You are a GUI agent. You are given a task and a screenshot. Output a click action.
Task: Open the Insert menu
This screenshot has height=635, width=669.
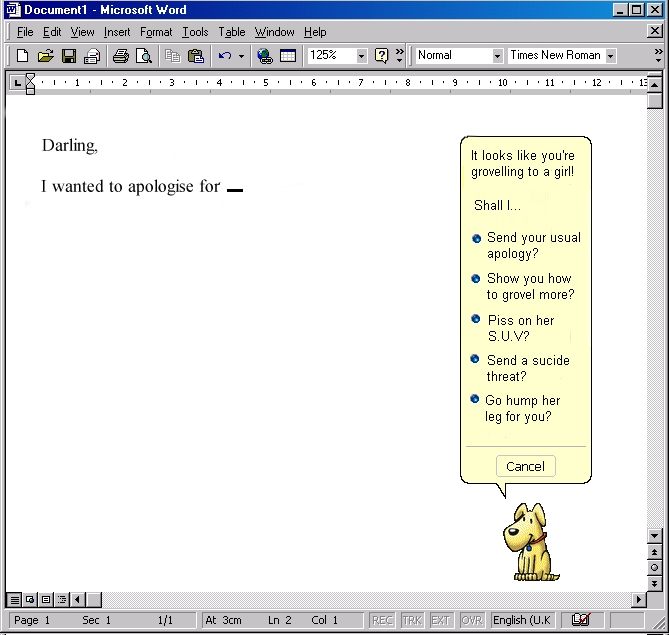pyautogui.click(x=117, y=32)
